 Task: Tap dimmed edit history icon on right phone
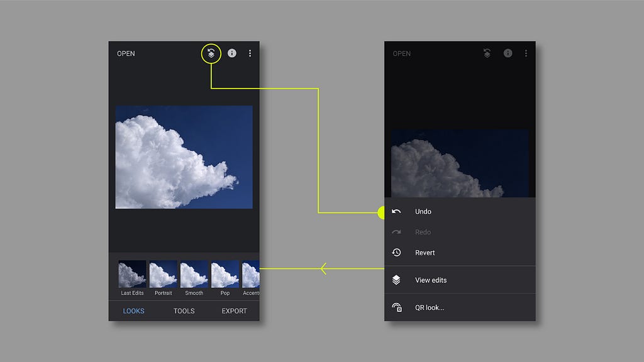click(x=487, y=53)
